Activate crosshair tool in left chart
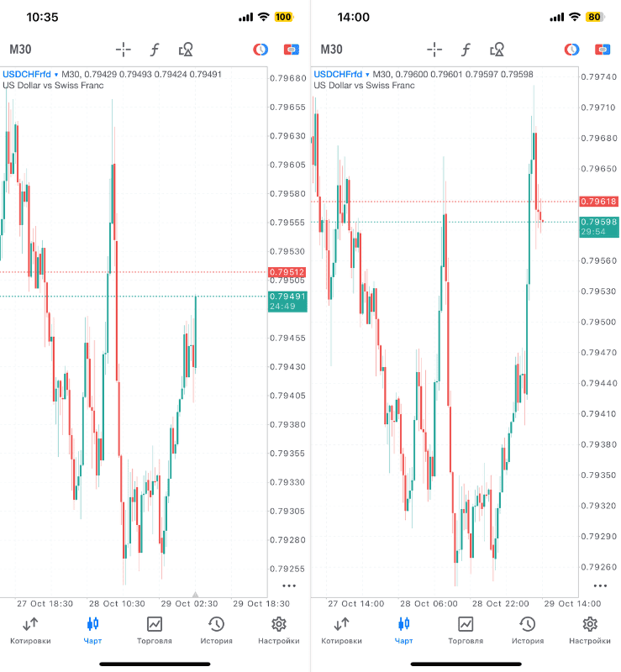This screenshot has width=621, height=672. click(124, 50)
